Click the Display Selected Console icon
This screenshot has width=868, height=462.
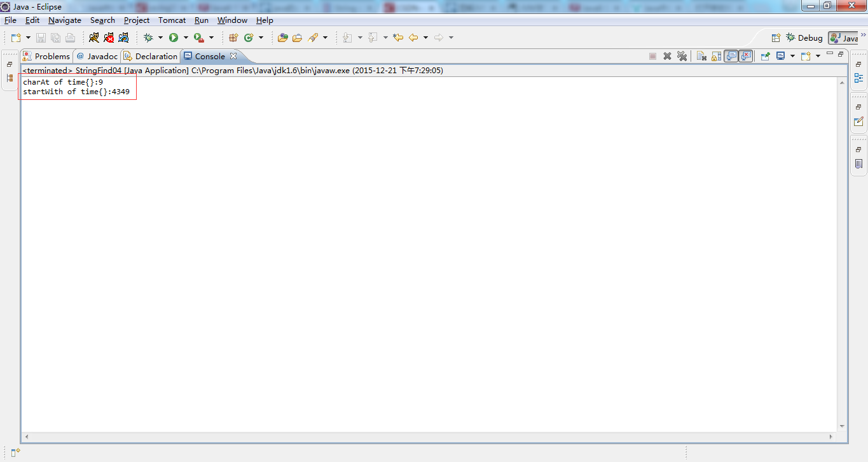(781, 56)
